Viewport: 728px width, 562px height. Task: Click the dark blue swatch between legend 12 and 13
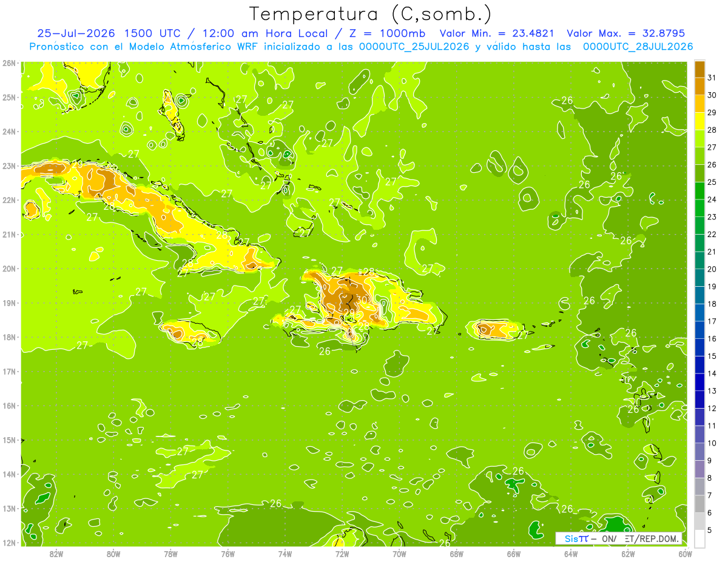pos(699,399)
